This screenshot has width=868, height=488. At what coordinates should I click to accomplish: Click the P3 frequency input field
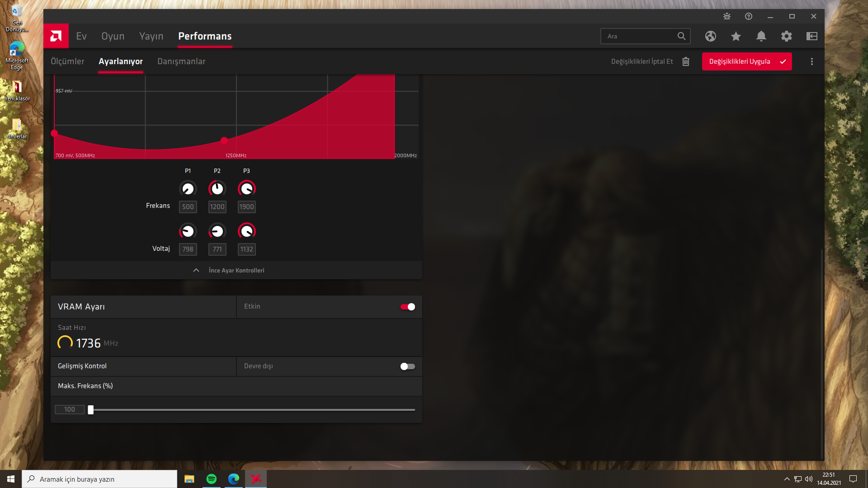click(246, 207)
